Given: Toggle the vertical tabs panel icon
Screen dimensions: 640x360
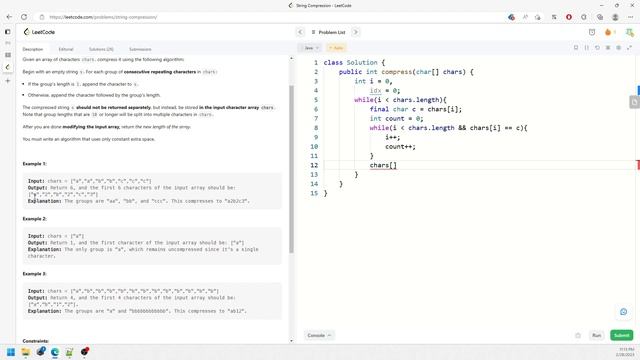Looking at the screenshot, I should coord(7,31).
